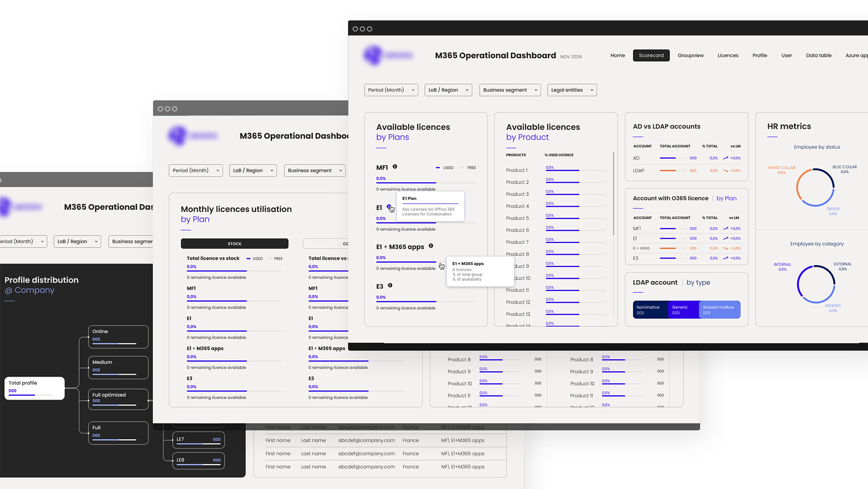The width and height of the screenshot is (868, 489).
Task: Expand the Legal entities filter dropdown
Action: 571,90
